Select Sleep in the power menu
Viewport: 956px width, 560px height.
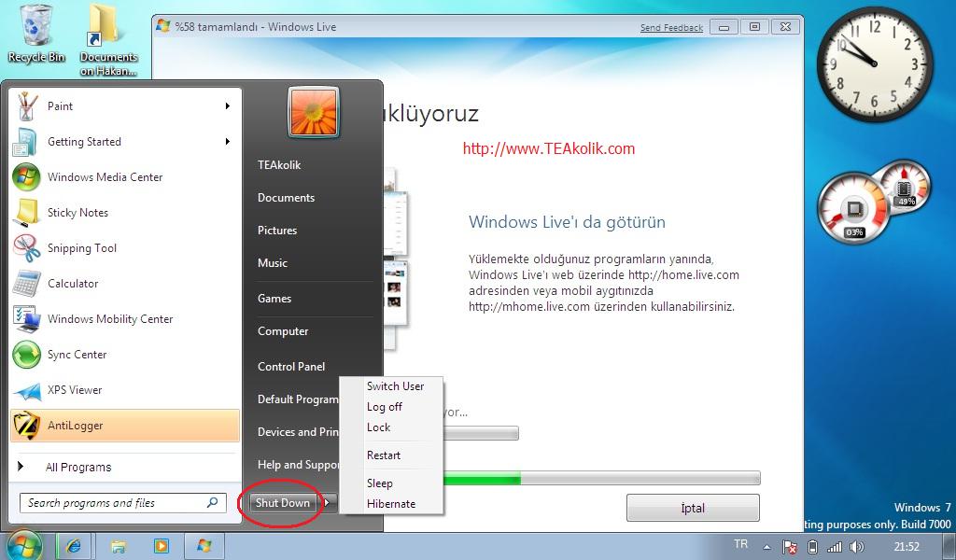pyautogui.click(x=379, y=483)
